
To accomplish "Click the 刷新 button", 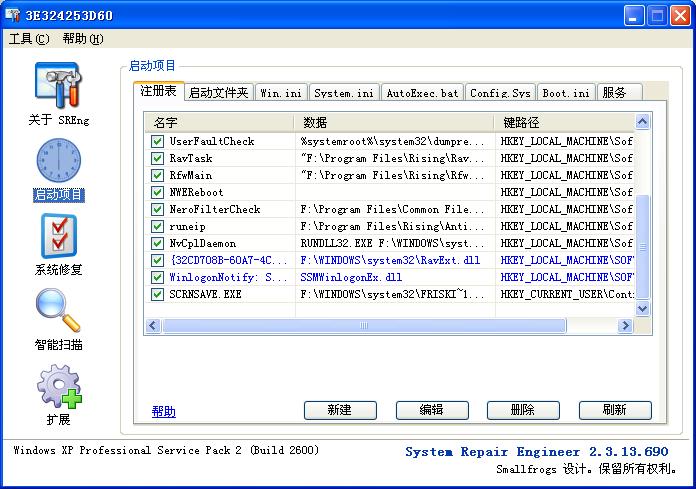I will (615, 410).
